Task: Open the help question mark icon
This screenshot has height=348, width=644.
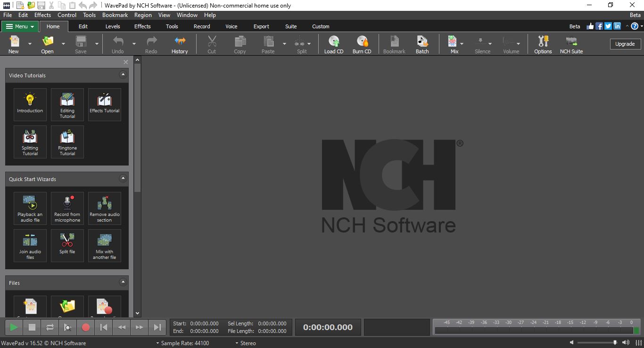Action: pyautogui.click(x=635, y=26)
